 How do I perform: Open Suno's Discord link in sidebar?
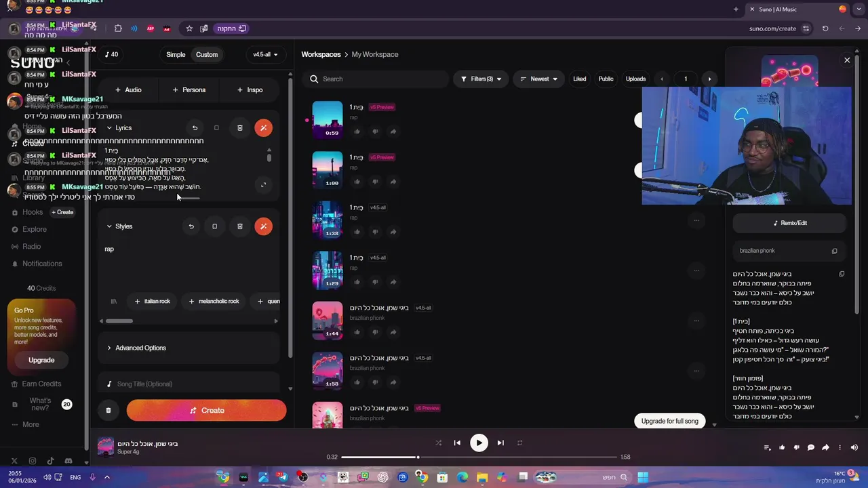[68, 461]
